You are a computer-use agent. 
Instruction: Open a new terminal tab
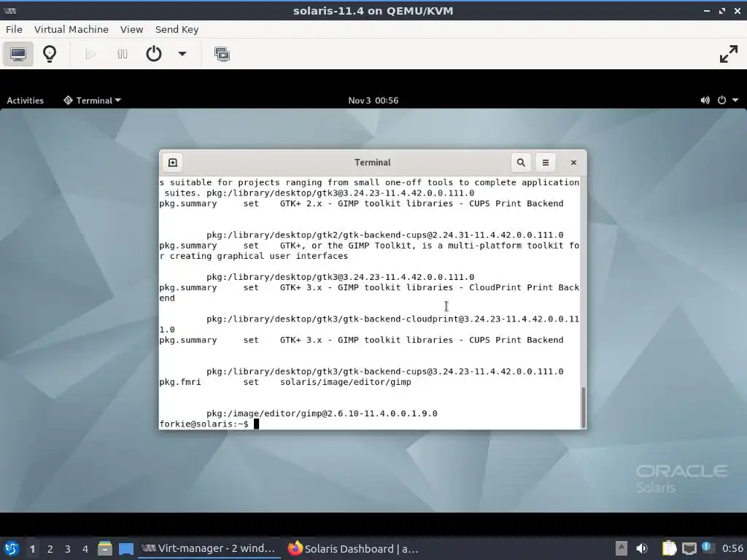(x=172, y=163)
